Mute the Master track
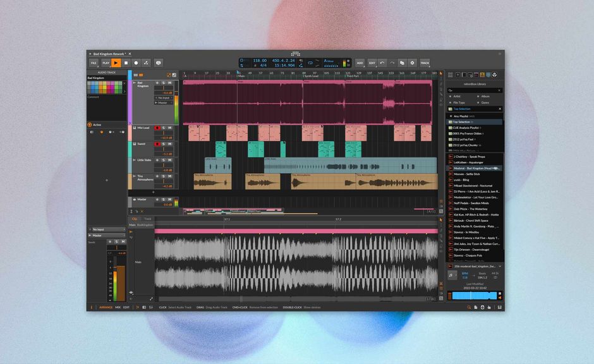This screenshot has height=364, width=594. pyautogui.click(x=170, y=199)
